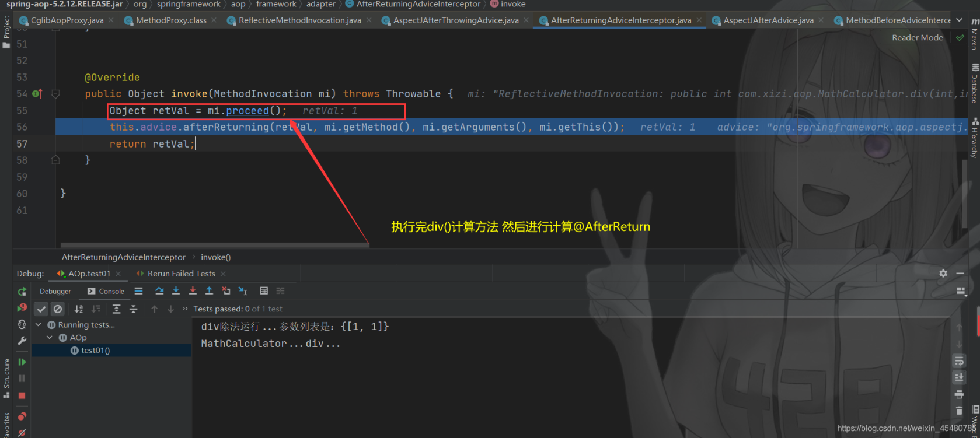Open the Layout settings dropdown icon
The image size is (980, 438).
point(961,291)
